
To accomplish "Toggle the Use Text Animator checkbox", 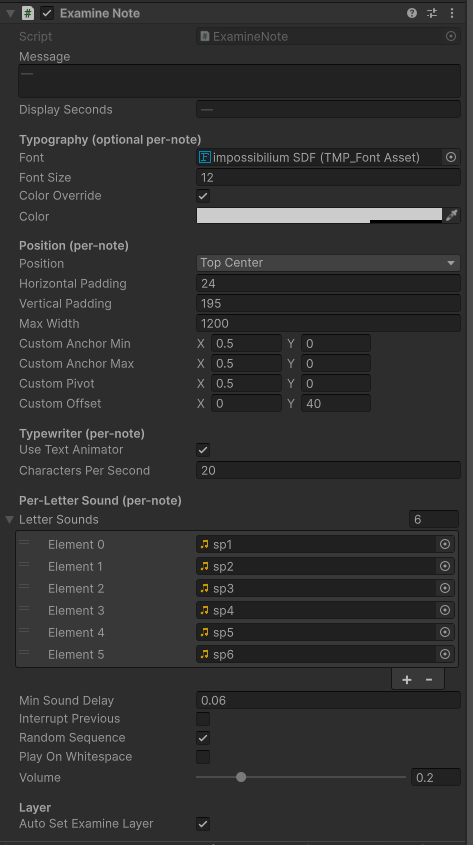I will pos(203,450).
